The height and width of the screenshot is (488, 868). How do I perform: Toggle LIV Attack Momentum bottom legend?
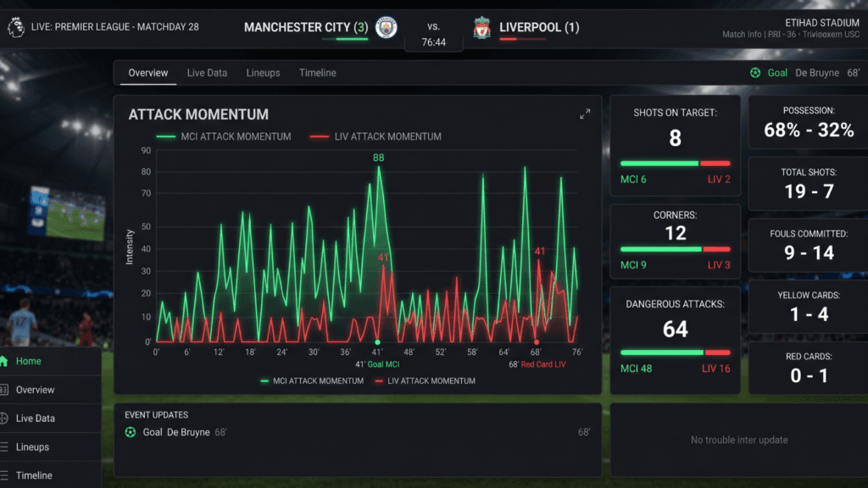click(x=426, y=381)
